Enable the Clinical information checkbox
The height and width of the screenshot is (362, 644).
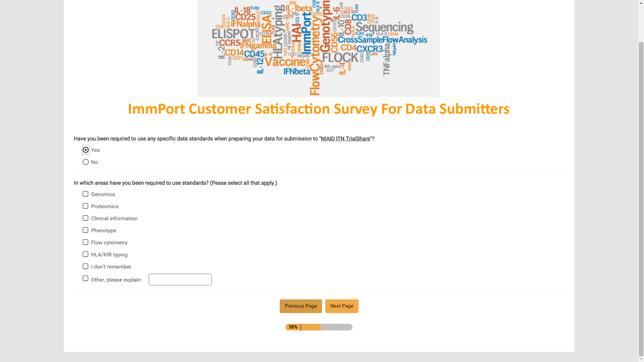tap(86, 218)
